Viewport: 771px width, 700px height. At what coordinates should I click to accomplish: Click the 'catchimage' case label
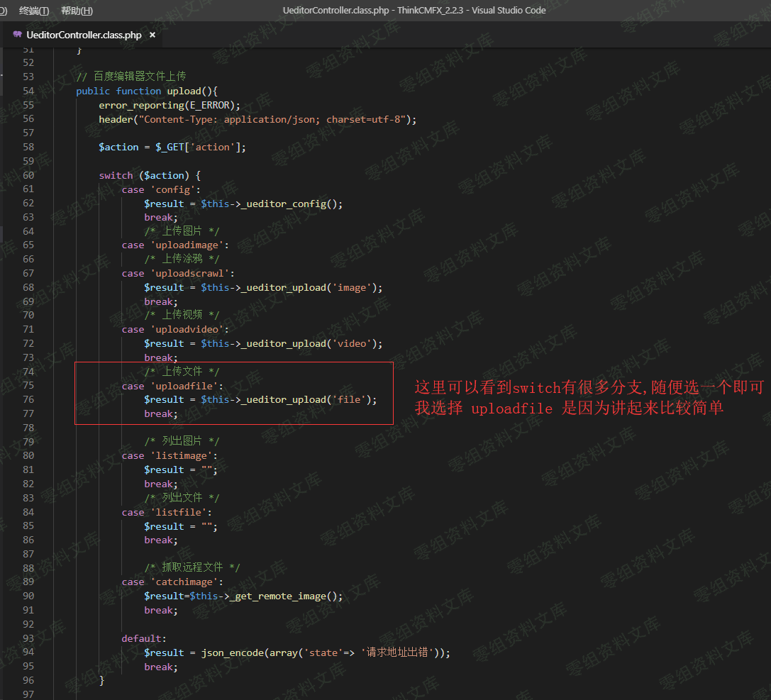[184, 582]
